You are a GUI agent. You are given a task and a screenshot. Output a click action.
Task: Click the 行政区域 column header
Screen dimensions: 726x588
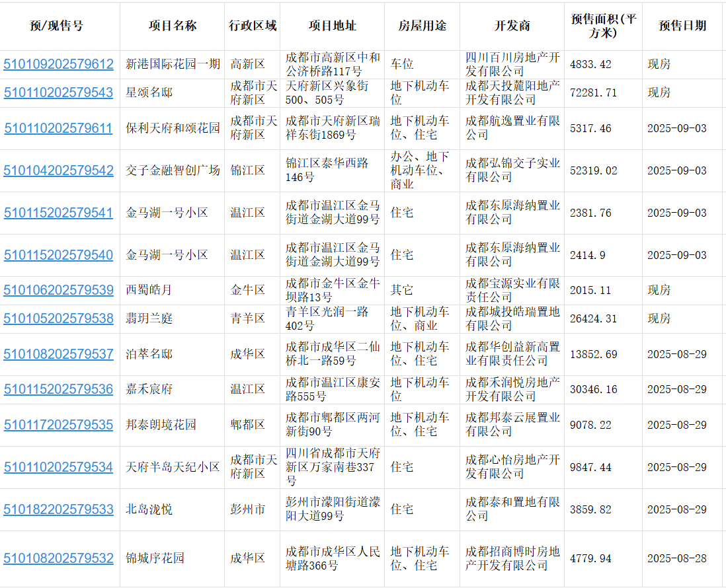253,26
